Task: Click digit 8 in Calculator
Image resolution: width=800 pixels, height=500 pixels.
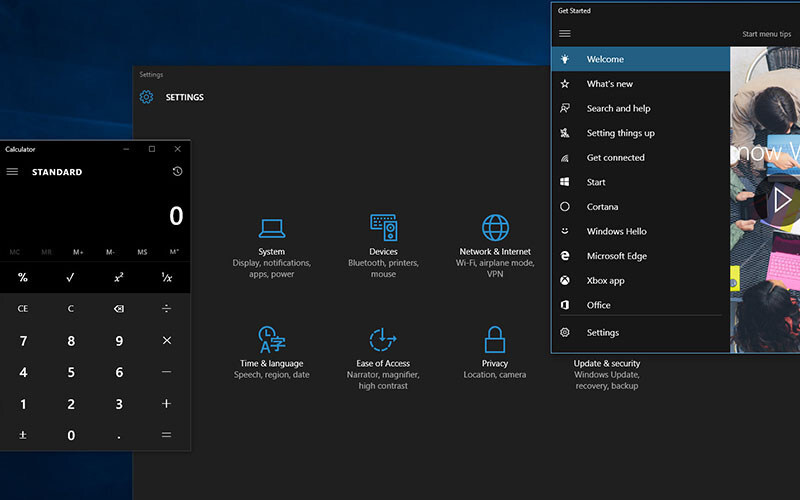Action: pos(71,340)
